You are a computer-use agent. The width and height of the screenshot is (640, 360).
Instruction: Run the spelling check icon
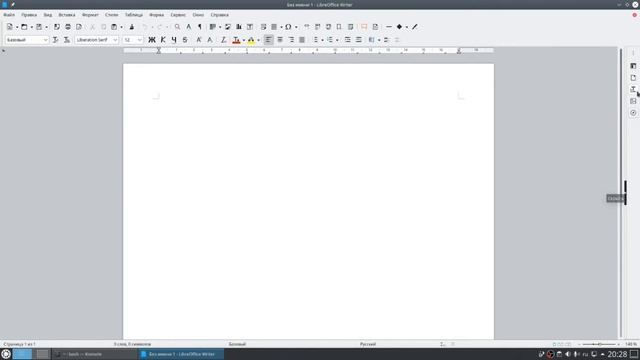[188, 27]
